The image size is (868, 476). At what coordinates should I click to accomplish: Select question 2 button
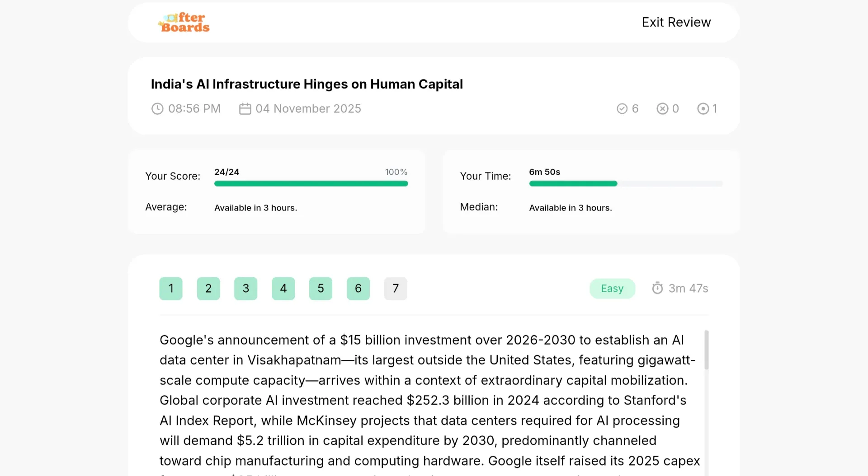208,289
